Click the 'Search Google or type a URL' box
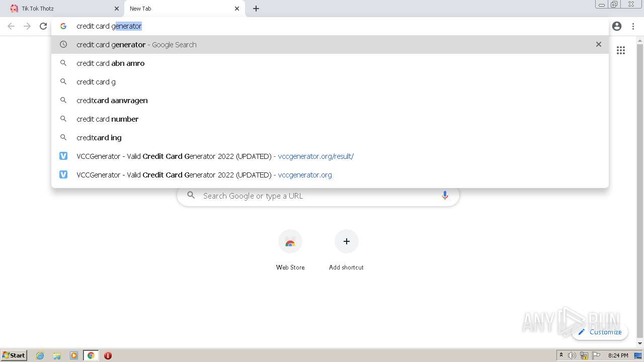The image size is (644, 362). pyautogui.click(x=318, y=196)
